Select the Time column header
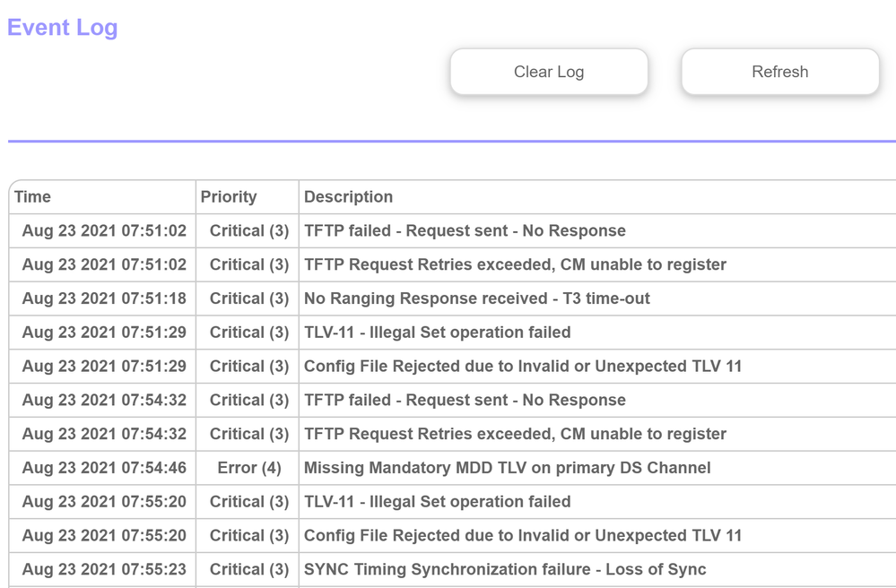This screenshot has height=588, width=896. (x=33, y=197)
